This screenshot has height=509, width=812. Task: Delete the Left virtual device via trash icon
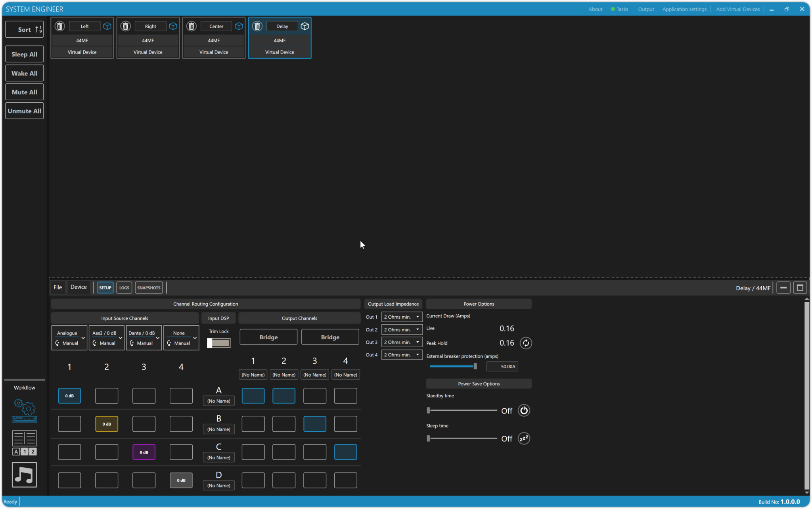60,26
